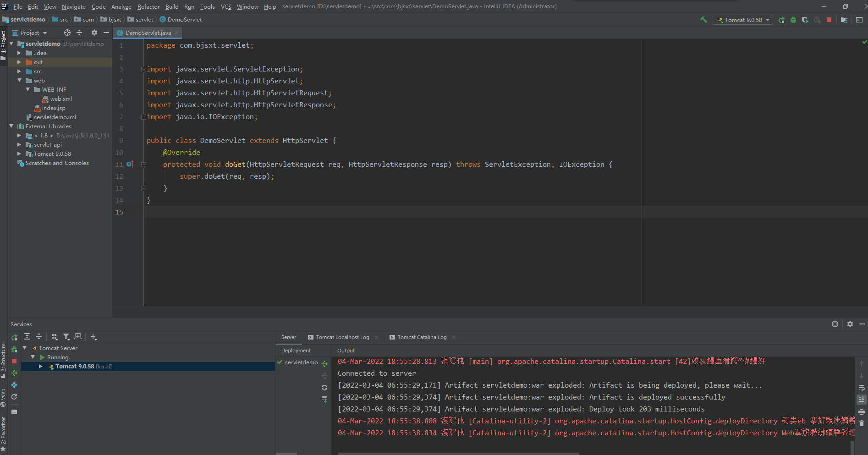Collapse the web folder
The height and width of the screenshot is (455, 868).
19,80
